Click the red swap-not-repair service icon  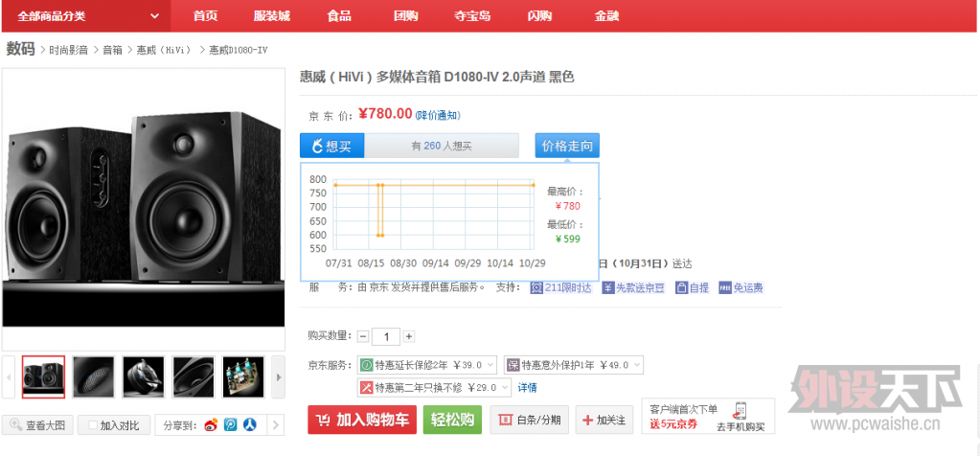point(366,387)
